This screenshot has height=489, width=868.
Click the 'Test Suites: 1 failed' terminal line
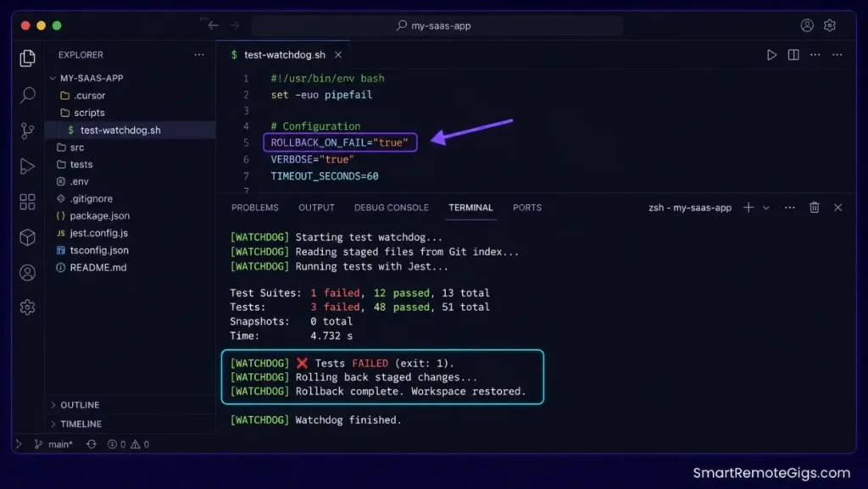click(x=359, y=292)
